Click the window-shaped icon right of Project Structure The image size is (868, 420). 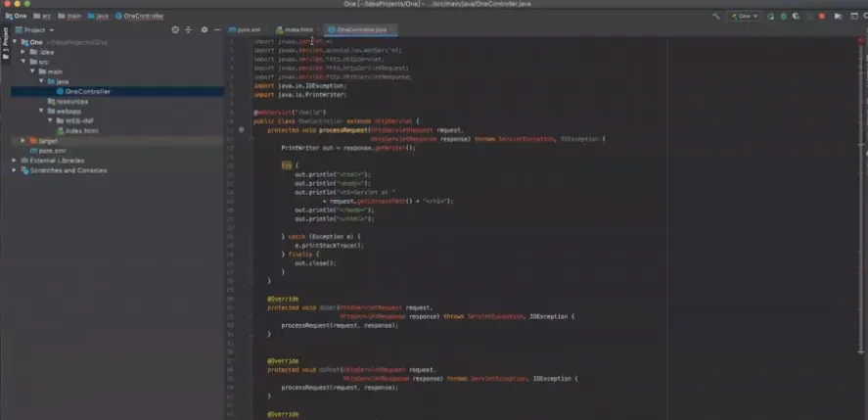852,16
